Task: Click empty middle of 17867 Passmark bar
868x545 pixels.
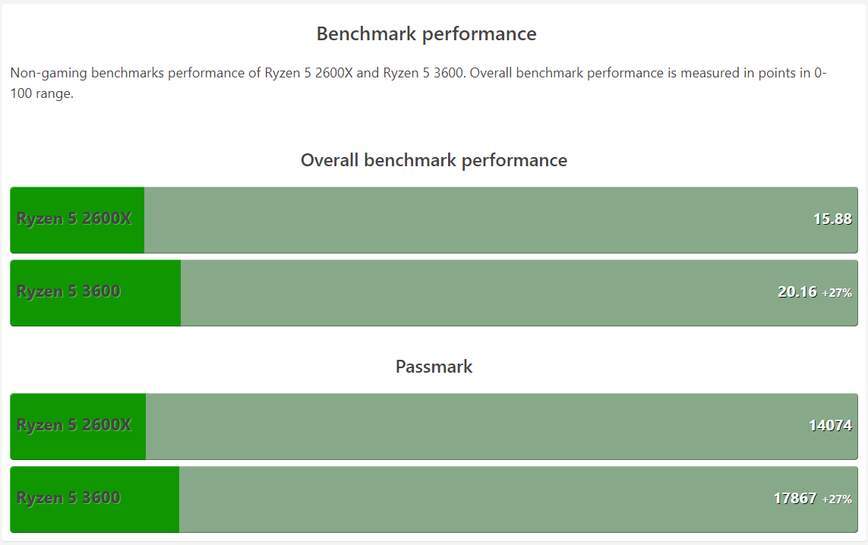Action: click(x=480, y=499)
